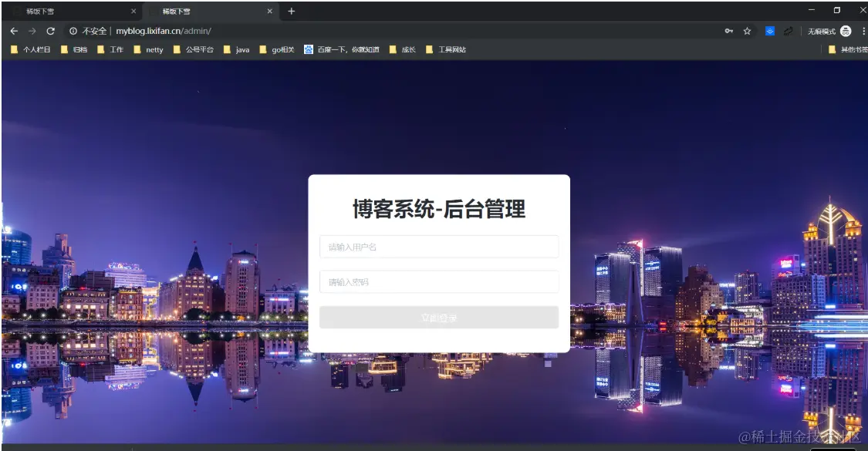
Task: Open the 工作 bookmark folder
Action: 110,49
